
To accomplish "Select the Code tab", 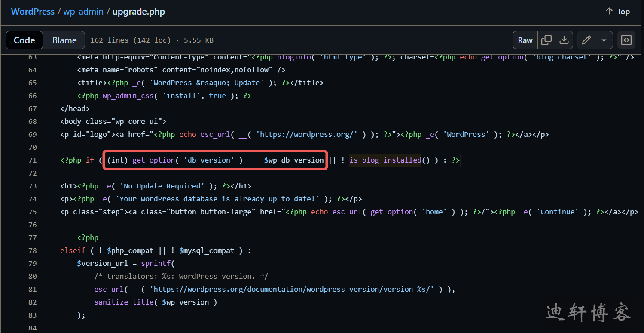I will pos(24,40).
